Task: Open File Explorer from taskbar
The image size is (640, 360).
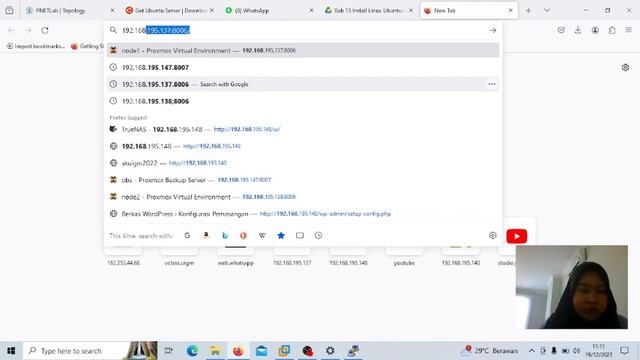Action: [x=215, y=351]
